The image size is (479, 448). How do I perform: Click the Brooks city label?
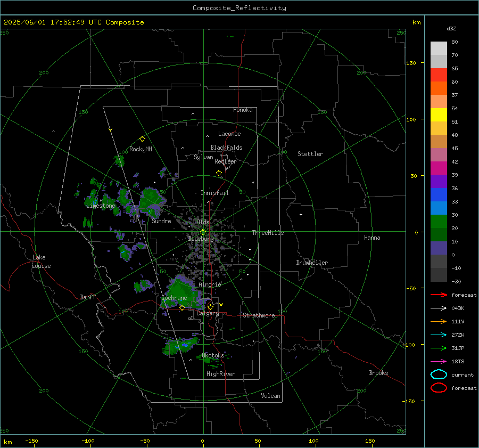[378, 373]
